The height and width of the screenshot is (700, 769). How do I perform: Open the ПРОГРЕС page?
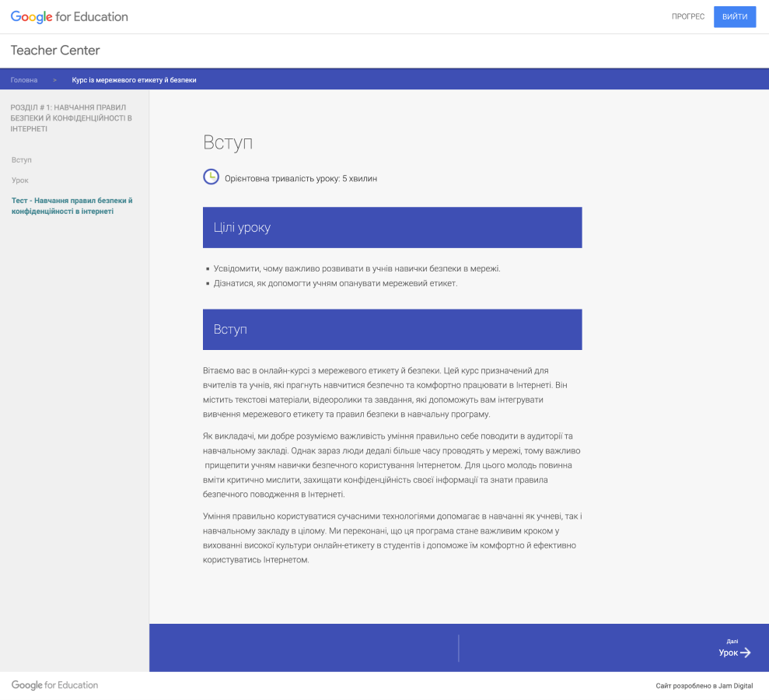(688, 17)
